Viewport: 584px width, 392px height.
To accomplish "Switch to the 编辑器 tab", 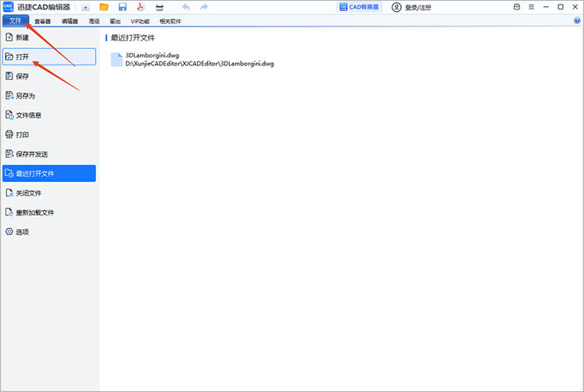I will pos(69,21).
